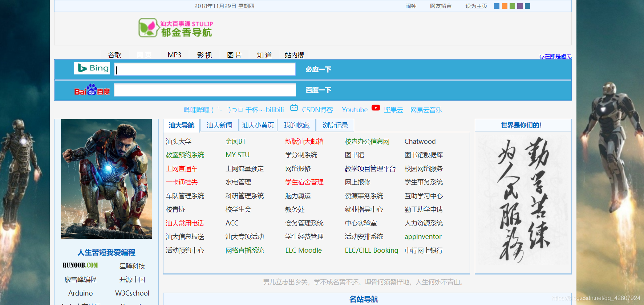The width and height of the screenshot is (644, 305).
Task: Open the 教室预约系统 link
Action: click(x=185, y=155)
